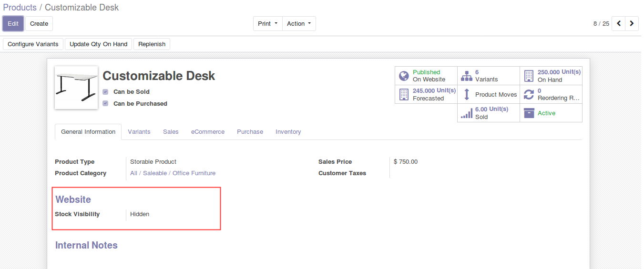Toggle the Can be Purchased checkbox
644x269 pixels.
(105, 103)
